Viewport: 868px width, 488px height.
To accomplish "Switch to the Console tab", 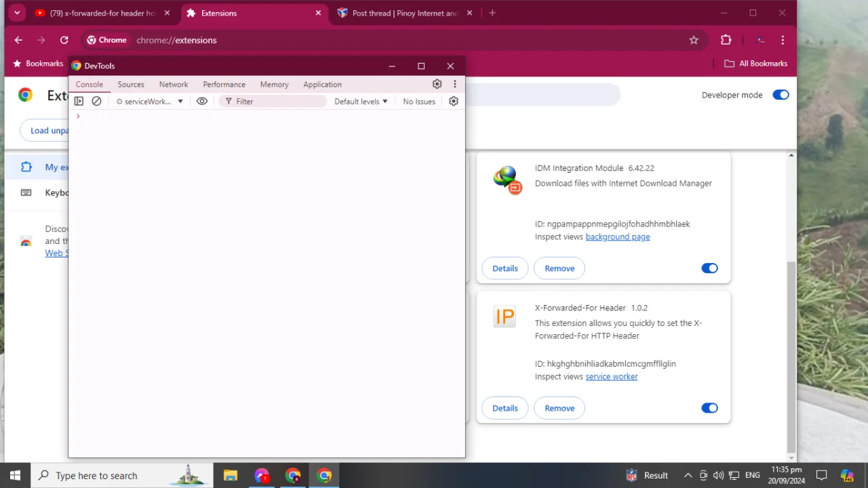I will coord(90,84).
